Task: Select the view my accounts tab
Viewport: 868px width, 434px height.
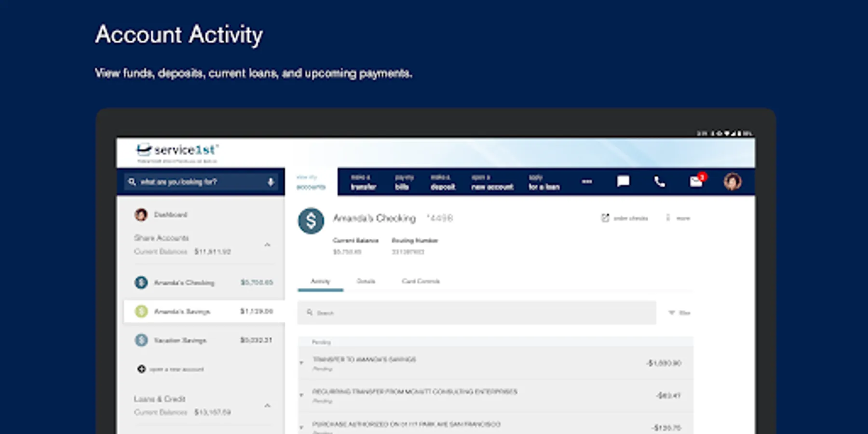Action: 311,182
